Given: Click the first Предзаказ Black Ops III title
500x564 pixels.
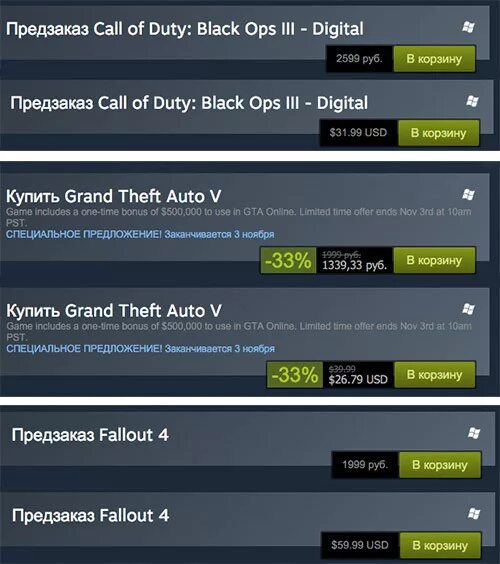Looking at the screenshot, I should (185, 29).
